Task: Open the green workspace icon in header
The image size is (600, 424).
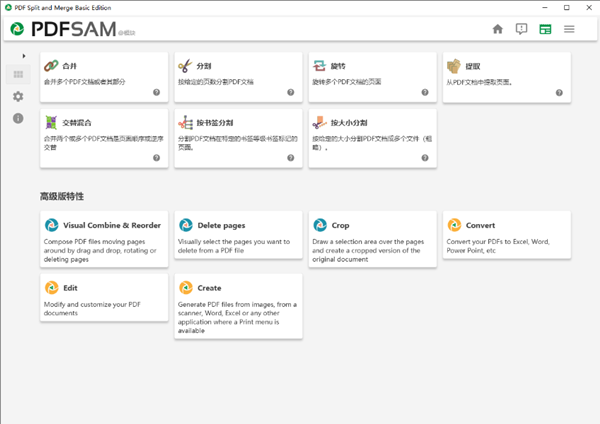Action: coord(545,29)
